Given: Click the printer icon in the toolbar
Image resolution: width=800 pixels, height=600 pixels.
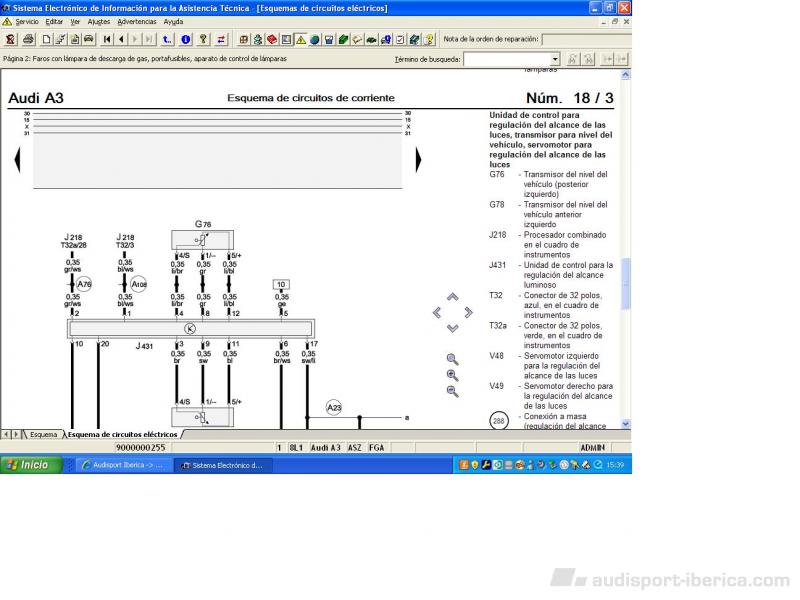Looking at the screenshot, I should [x=29, y=39].
